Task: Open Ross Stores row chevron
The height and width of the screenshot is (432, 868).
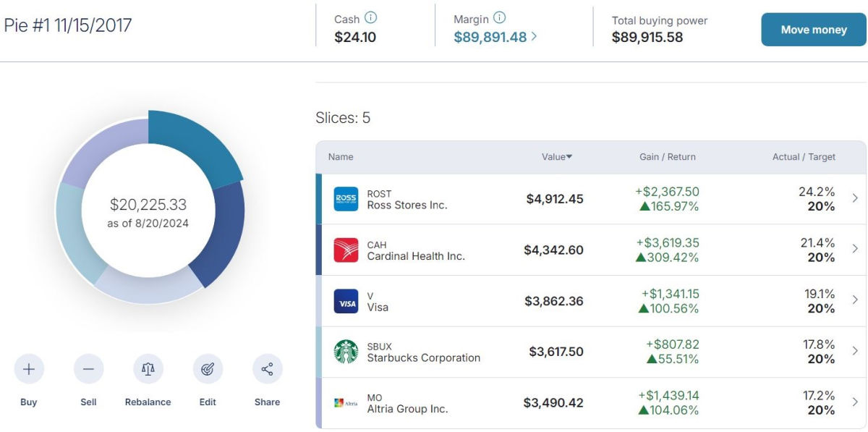Action: tap(854, 198)
